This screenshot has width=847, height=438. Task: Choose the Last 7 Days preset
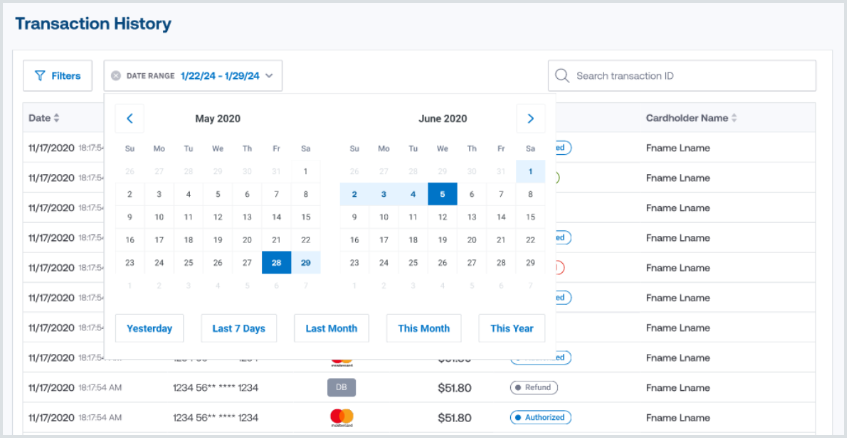[x=239, y=328]
